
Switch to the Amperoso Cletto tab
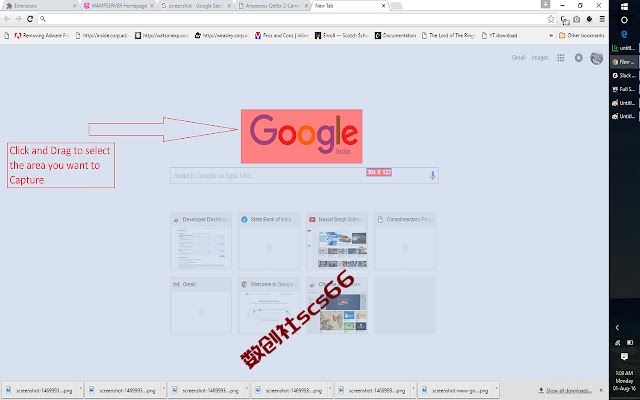coord(273,6)
